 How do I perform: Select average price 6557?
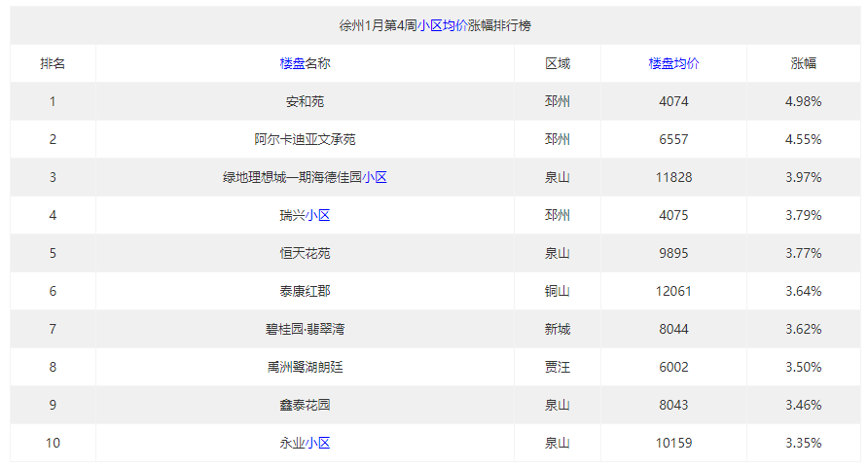(673, 139)
